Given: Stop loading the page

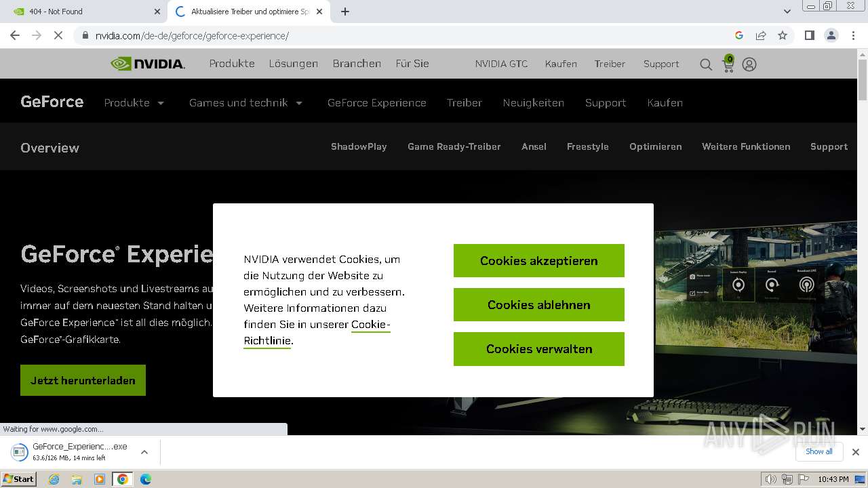Looking at the screenshot, I should coord(58,35).
